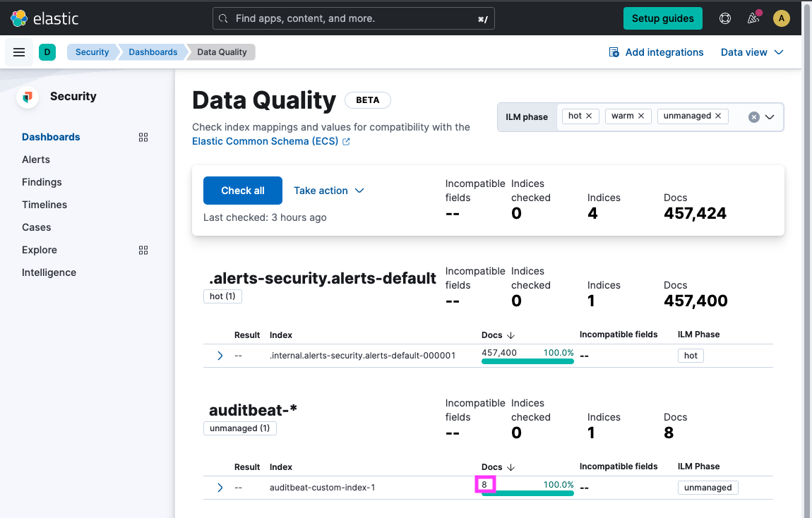Remove the unmanaged ILM phase filter
The image size is (812, 518).
(718, 116)
